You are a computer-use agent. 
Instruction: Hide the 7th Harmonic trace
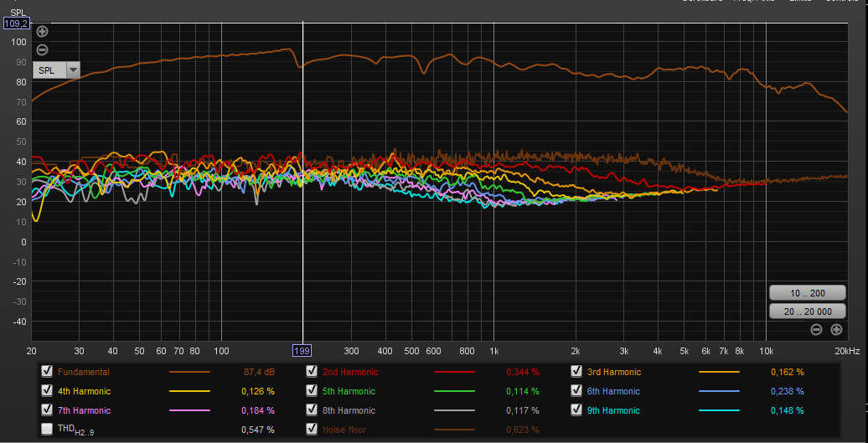47,410
